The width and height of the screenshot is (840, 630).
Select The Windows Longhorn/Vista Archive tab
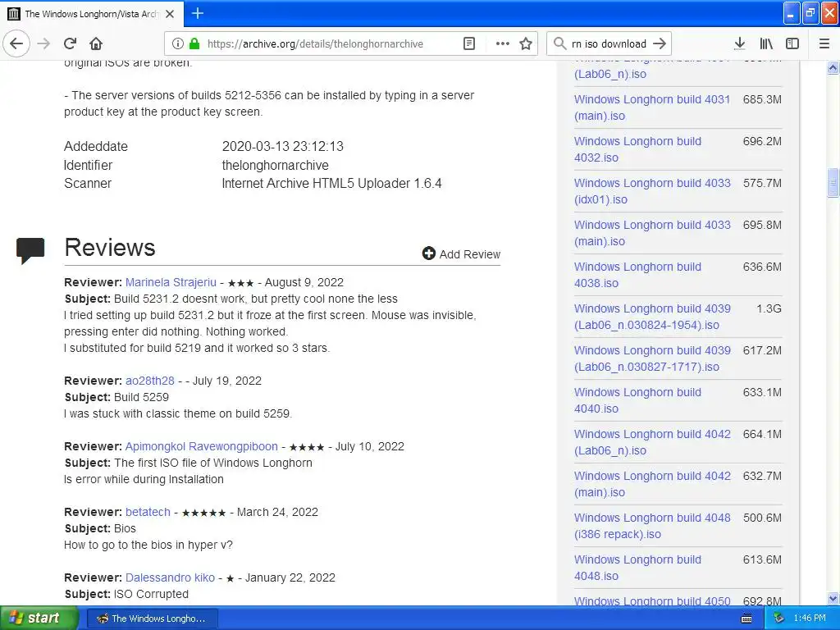pos(92,14)
